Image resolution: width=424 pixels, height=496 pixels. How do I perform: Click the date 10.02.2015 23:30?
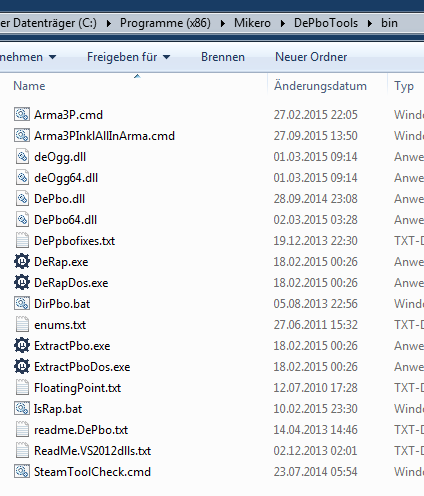pyautogui.click(x=315, y=409)
